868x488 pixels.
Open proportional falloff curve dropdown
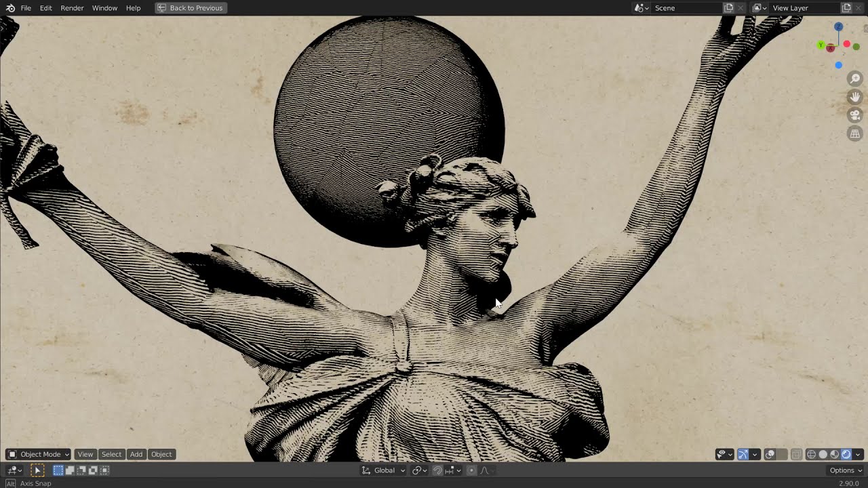[x=488, y=470]
